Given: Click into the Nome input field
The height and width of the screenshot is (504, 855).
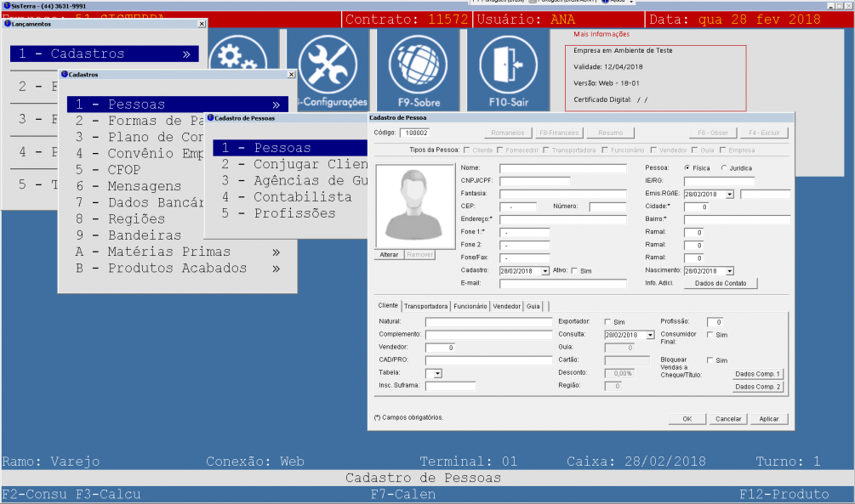Looking at the screenshot, I should tap(562, 168).
